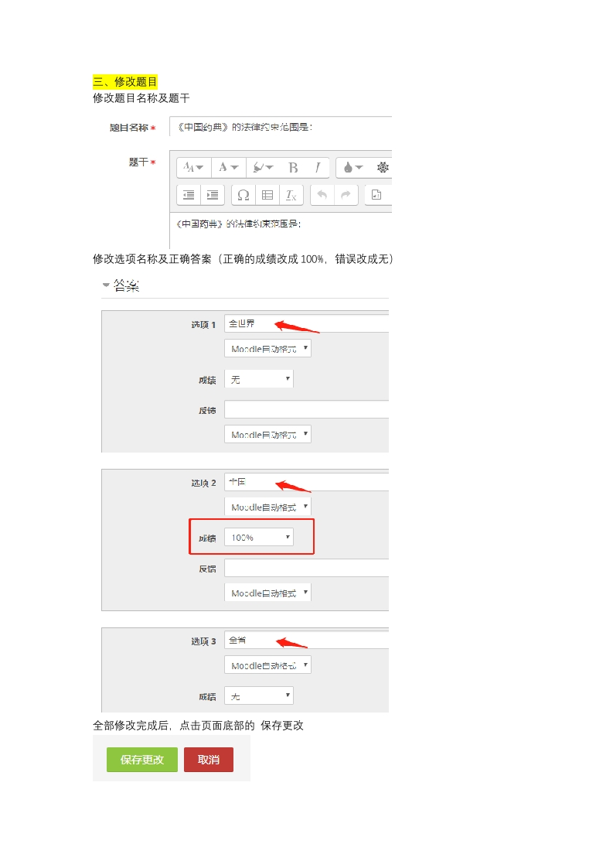Viewport: 613px width, 868px height.
Task: Increase indent in the editor toolbar
Action: point(213,195)
